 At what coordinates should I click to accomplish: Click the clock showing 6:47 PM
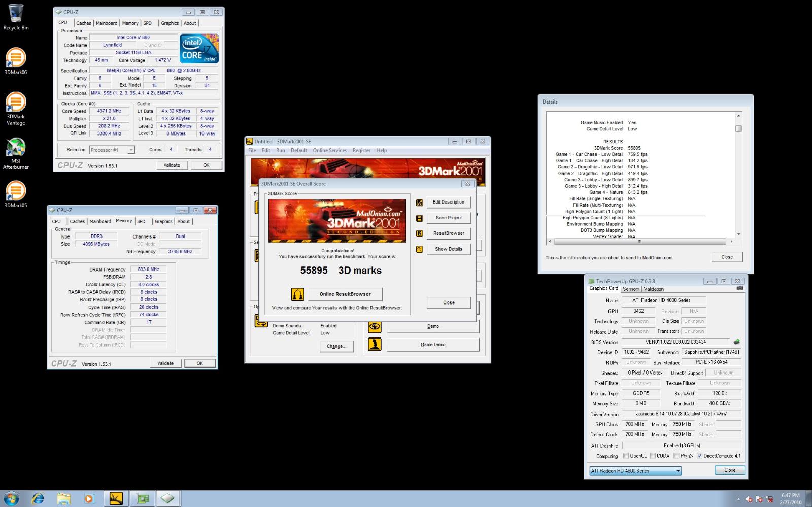(790, 495)
